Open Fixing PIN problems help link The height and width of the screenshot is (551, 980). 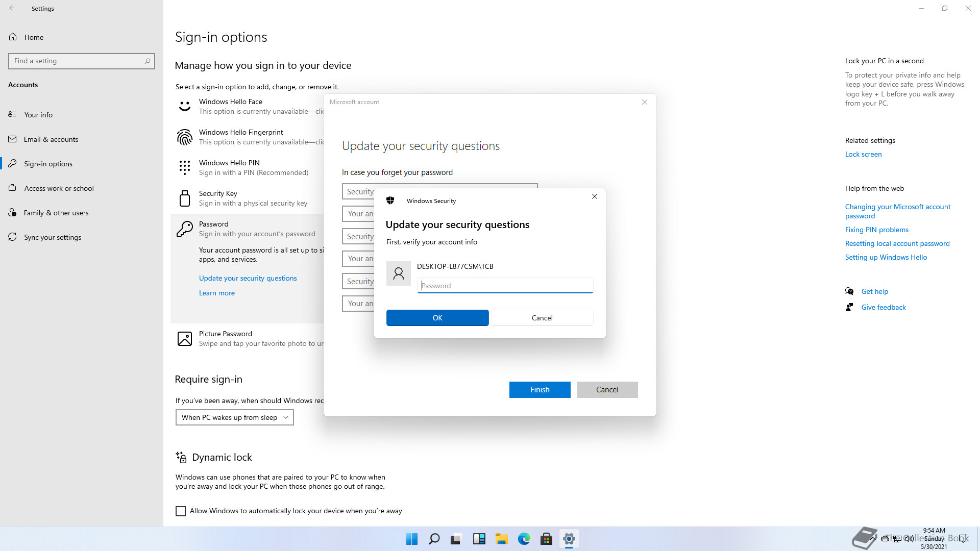[x=876, y=230]
